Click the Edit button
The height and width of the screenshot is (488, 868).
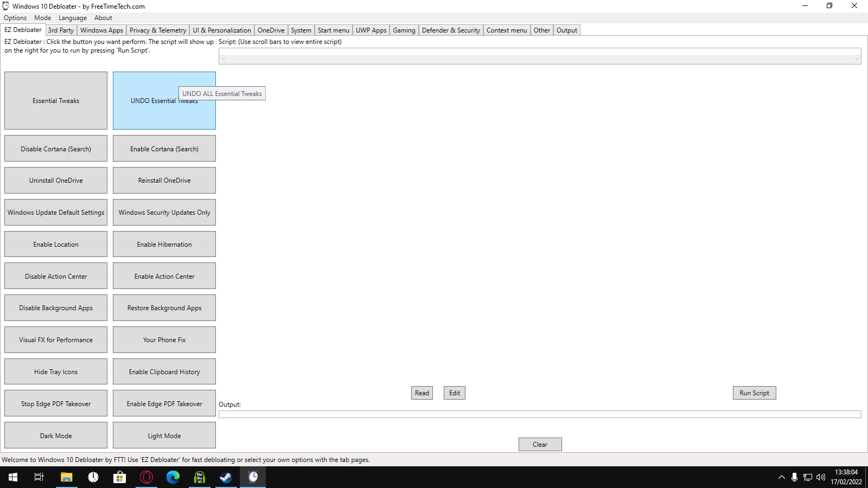[x=455, y=393]
